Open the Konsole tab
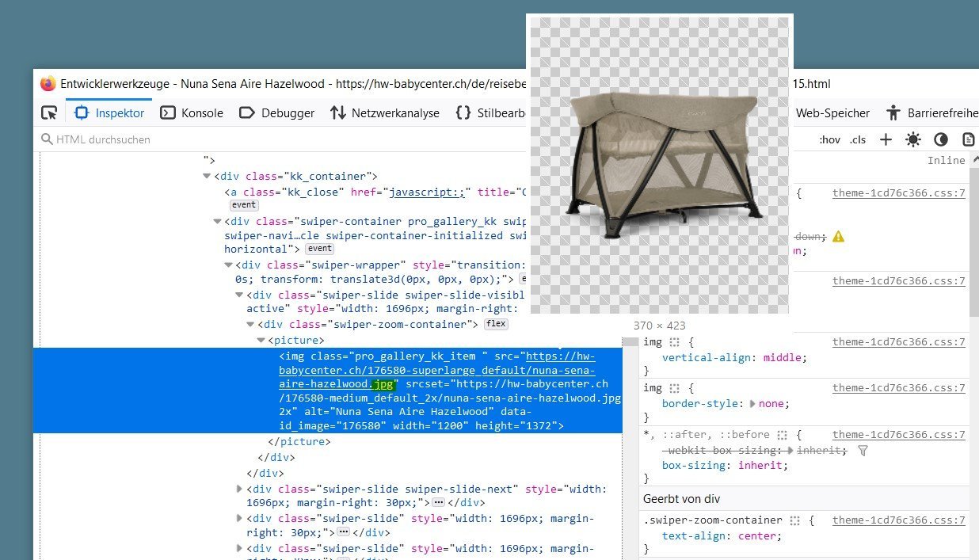 [192, 112]
